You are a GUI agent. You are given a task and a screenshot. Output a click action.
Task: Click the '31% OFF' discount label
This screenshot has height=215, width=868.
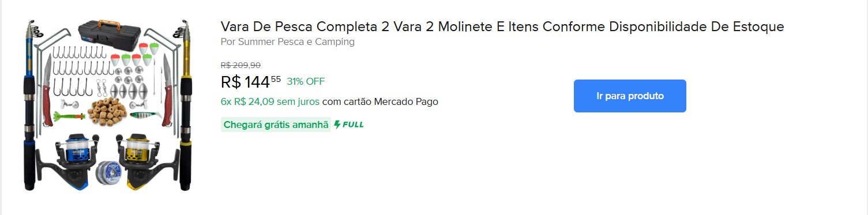[306, 81]
